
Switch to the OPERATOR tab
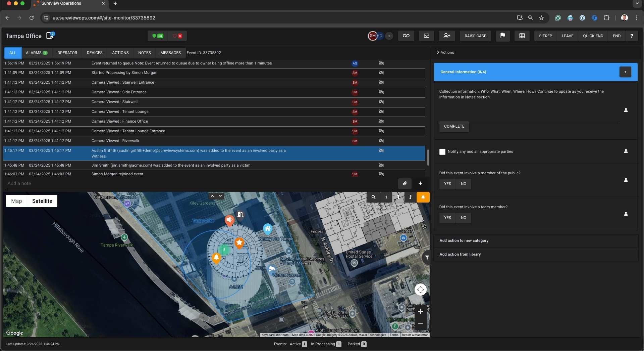click(x=67, y=53)
